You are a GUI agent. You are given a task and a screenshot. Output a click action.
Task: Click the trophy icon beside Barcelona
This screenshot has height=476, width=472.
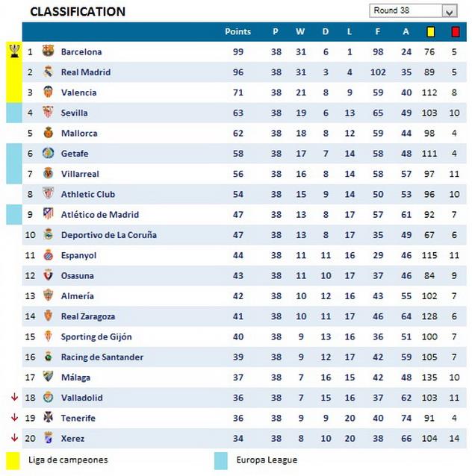pyautogui.click(x=14, y=51)
